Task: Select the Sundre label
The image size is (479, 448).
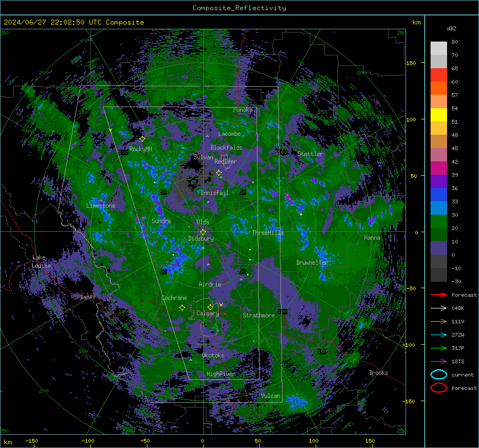Action: (161, 221)
